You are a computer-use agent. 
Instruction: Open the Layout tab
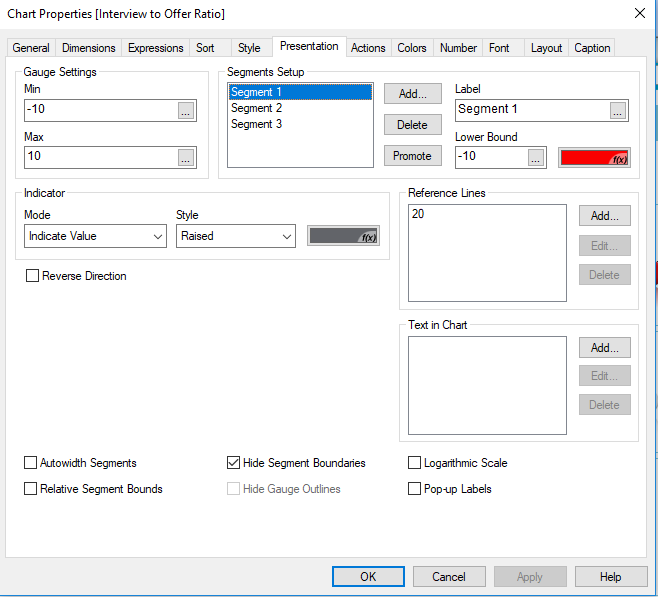click(x=546, y=48)
